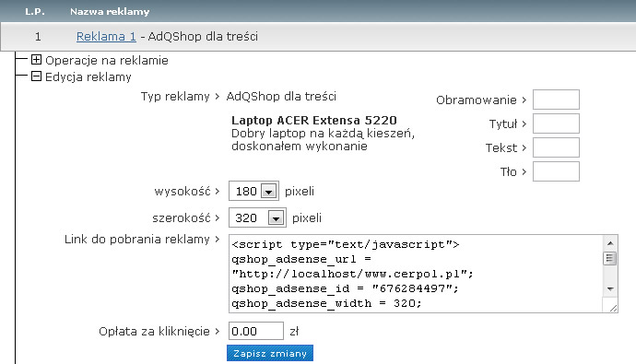Focus the Opłata za kliknięcie field
The width and height of the screenshot is (636, 364).
pyautogui.click(x=256, y=331)
